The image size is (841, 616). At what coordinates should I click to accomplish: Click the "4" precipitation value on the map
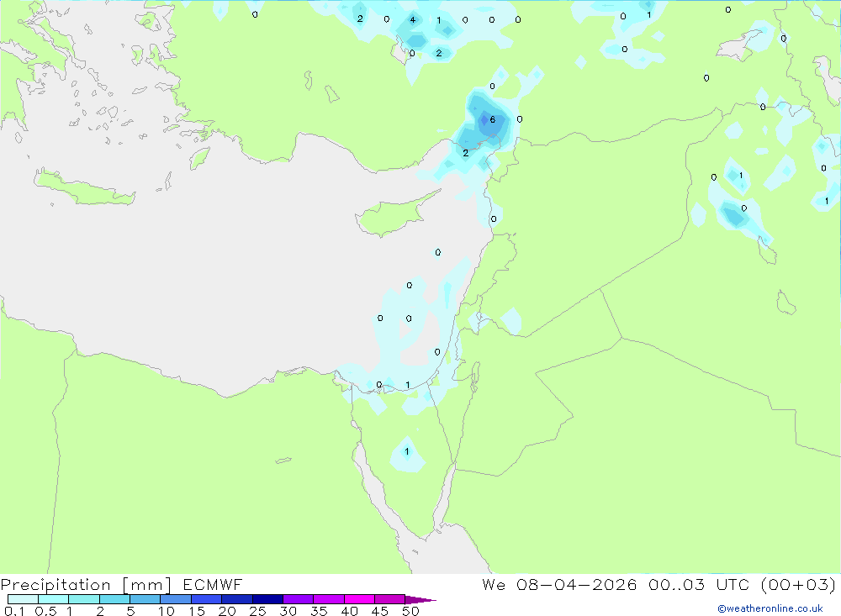tap(412, 20)
